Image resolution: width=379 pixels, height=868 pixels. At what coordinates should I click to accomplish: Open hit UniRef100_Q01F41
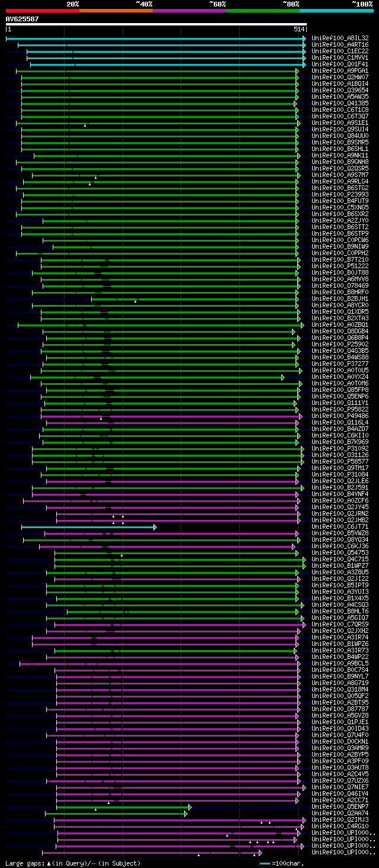click(x=340, y=64)
